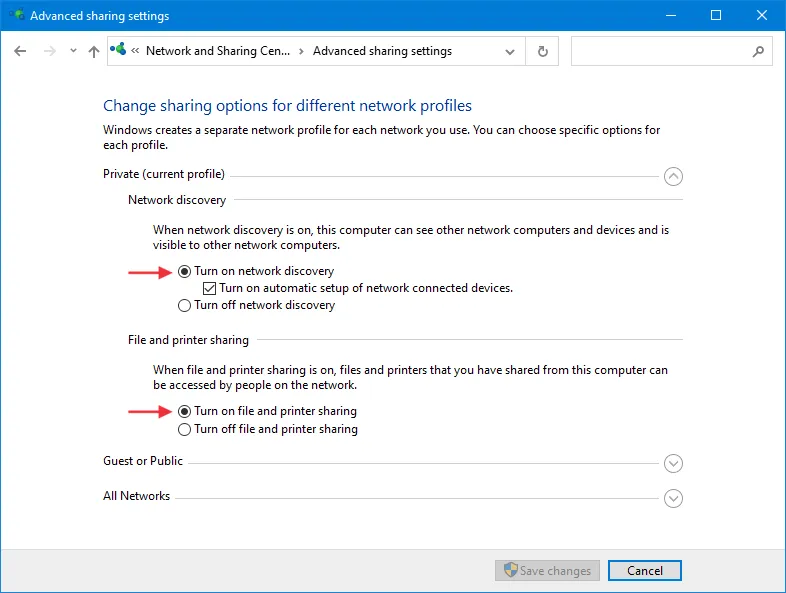786x593 pixels.
Task: Open the Recent locations dropdown arrow
Action: [x=73, y=51]
